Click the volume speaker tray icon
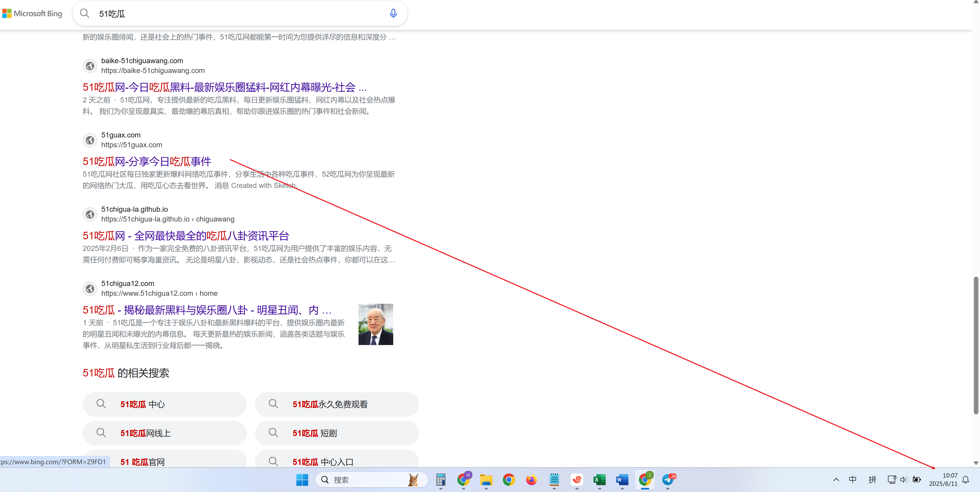This screenshot has width=980, height=492. coord(903,479)
